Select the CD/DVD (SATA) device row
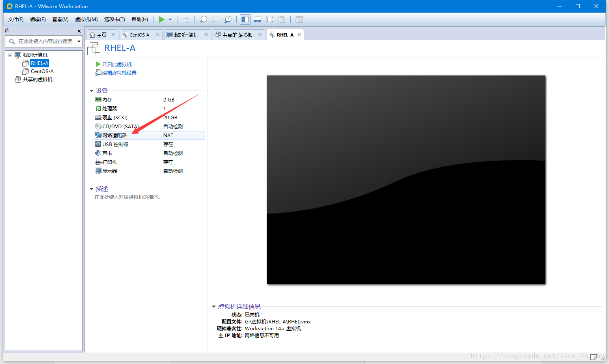Image resolution: width=609 pixels, height=364 pixels. (x=149, y=127)
